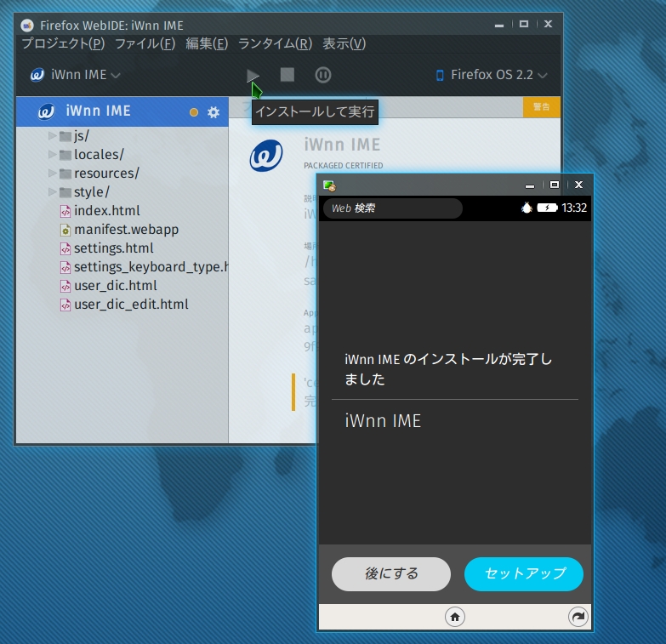Viewport: 666px width, 644px height.
Task: Open the プロジェクト(P) menu
Action: 63,43
